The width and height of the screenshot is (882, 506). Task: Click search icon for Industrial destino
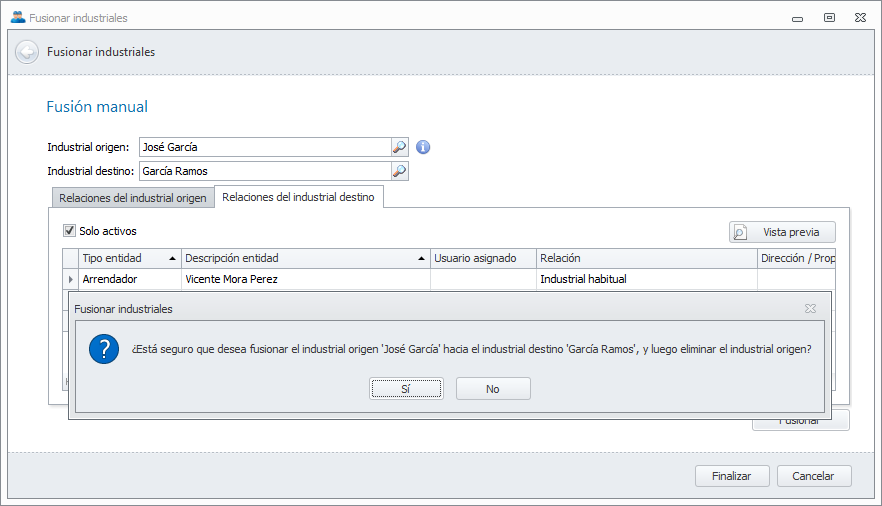(399, 171)
